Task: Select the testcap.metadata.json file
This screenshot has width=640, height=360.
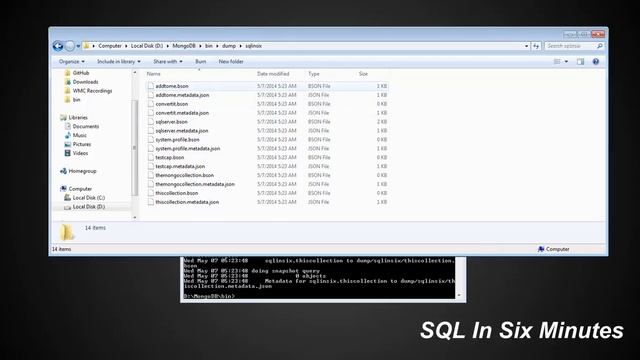Action: [180, 167]
